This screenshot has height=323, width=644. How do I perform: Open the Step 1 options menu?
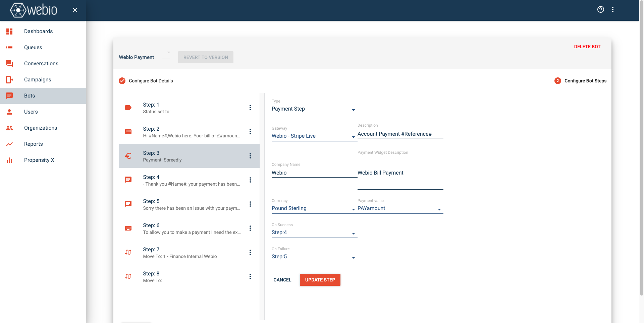tap(250, 108)
